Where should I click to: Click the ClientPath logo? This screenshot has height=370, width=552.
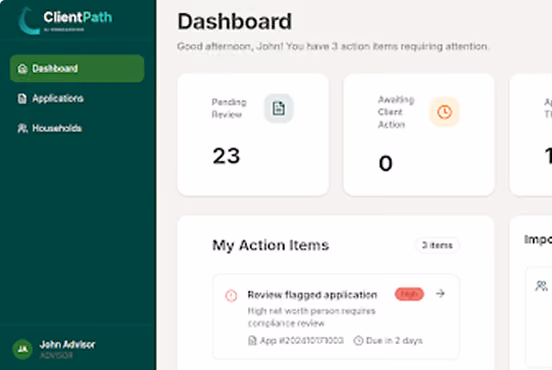pos(65,20)
